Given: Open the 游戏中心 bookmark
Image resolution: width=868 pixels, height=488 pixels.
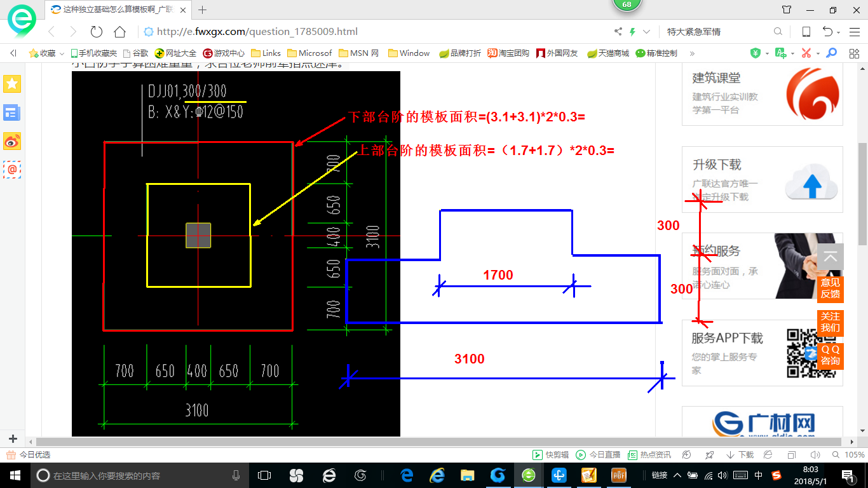Looking at the screenshot, I should pyautogui.click(x=224, y=53).
